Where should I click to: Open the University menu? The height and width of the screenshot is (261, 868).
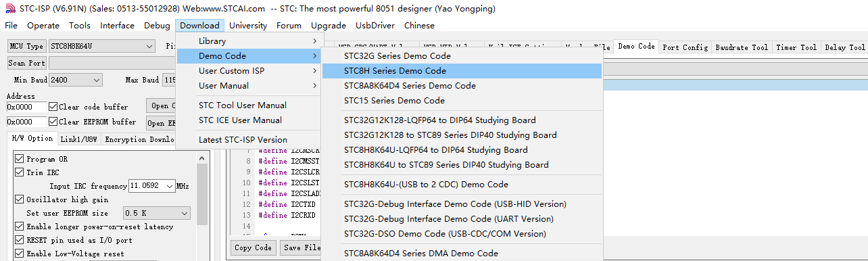pos(248,26)
